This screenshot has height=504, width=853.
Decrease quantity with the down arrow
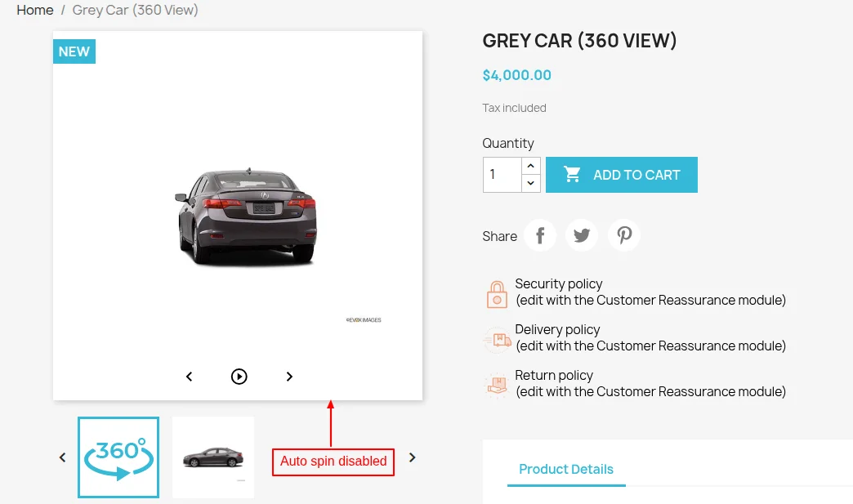(530, 183)
